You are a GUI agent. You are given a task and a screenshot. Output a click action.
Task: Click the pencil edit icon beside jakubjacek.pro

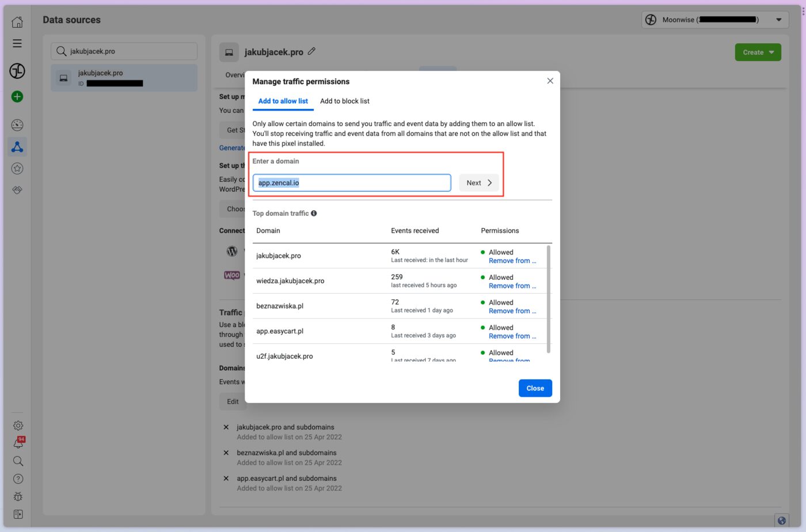tap(311, 51)
